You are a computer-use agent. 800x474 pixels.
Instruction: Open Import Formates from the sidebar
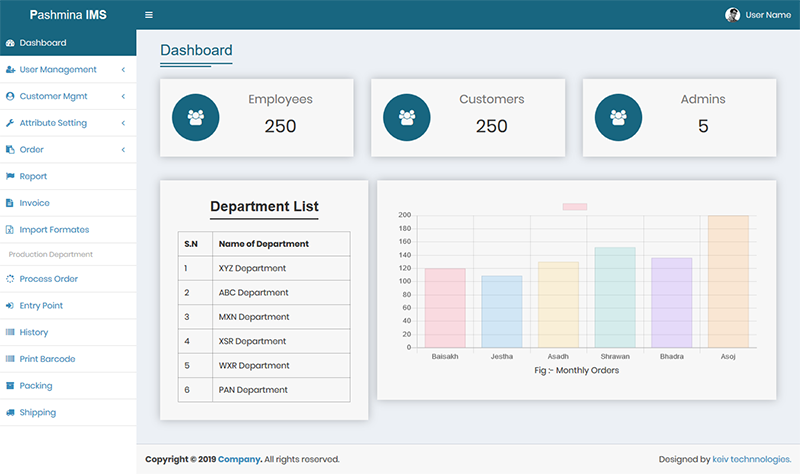pyautogui.click(x=54, y=230)
